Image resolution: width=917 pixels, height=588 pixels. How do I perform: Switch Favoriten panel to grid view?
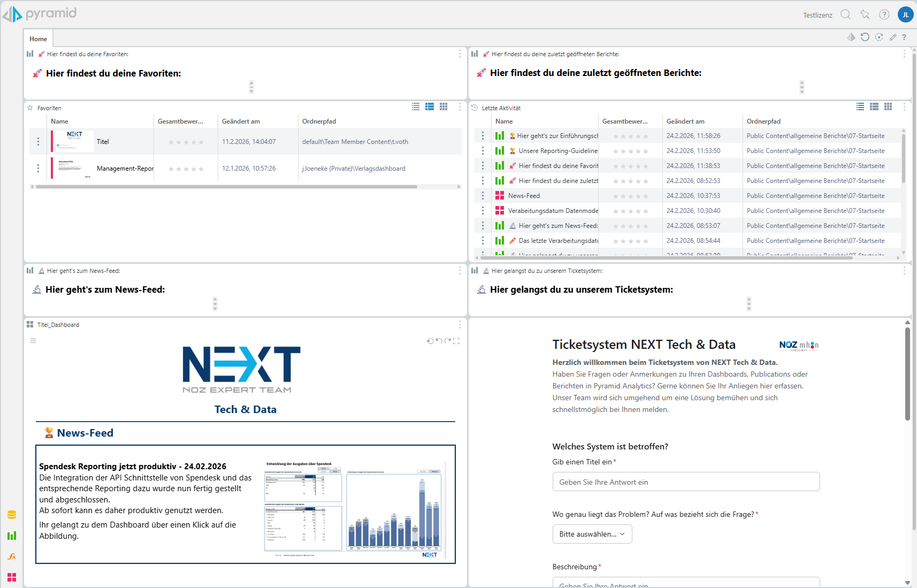tap(444, 107)
